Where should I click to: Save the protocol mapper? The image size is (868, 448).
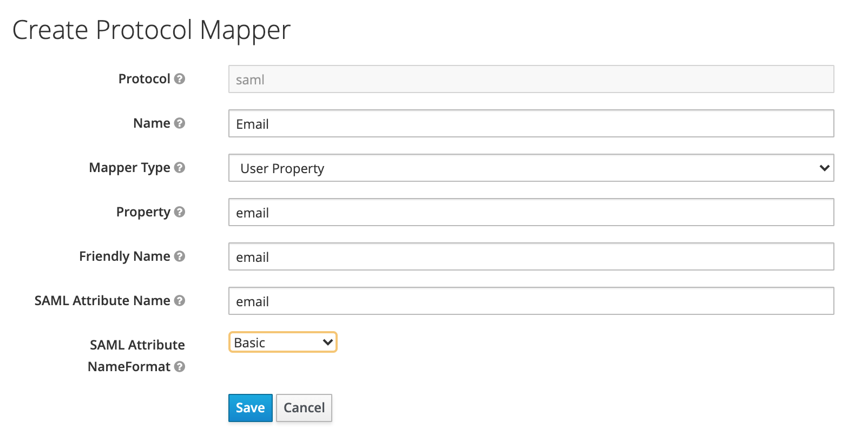click(x=250, y=408)
